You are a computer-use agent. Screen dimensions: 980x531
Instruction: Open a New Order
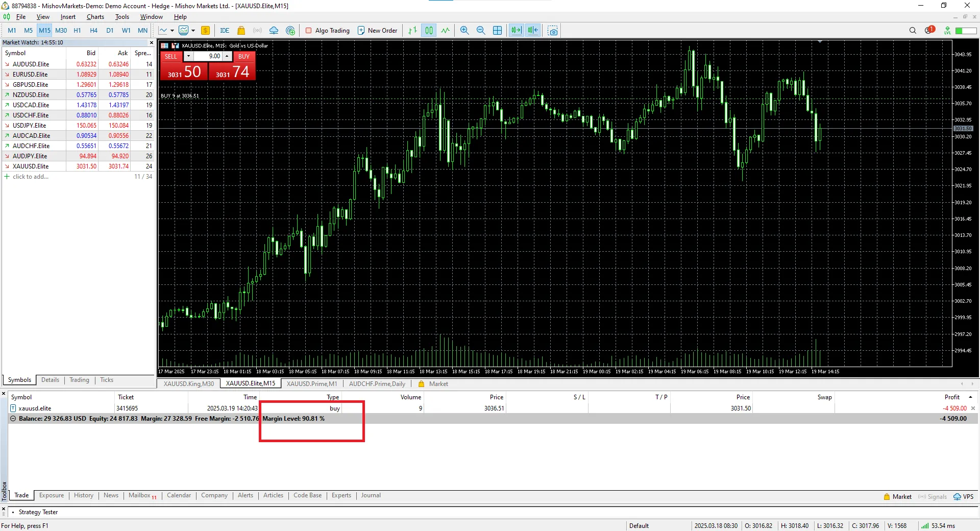tap(377, 31)
